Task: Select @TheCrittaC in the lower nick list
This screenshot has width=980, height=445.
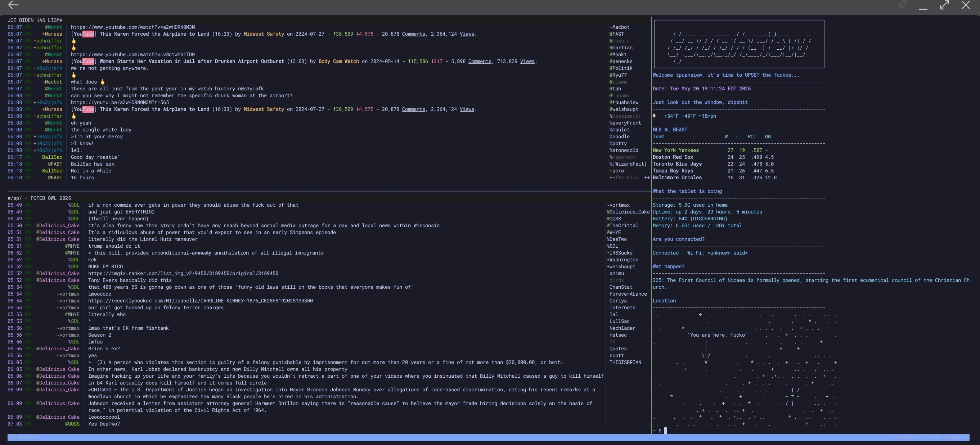Action: [x=622, y=225]
